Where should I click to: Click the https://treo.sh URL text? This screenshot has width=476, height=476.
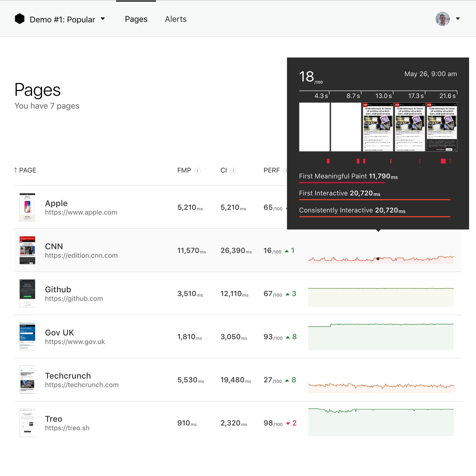67,428
